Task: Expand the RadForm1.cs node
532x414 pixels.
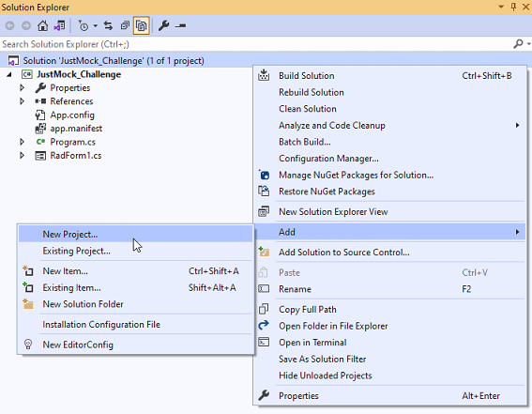Action: click(x=23, y=156)
